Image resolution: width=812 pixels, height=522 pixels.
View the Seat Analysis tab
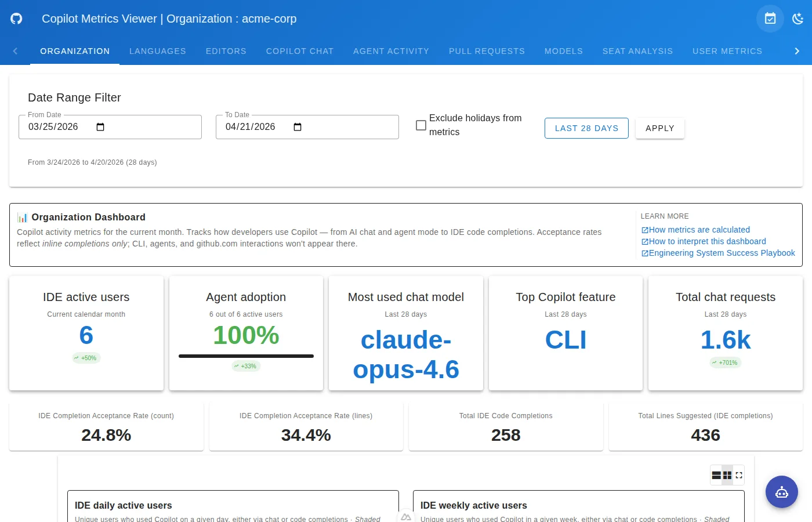638,51
